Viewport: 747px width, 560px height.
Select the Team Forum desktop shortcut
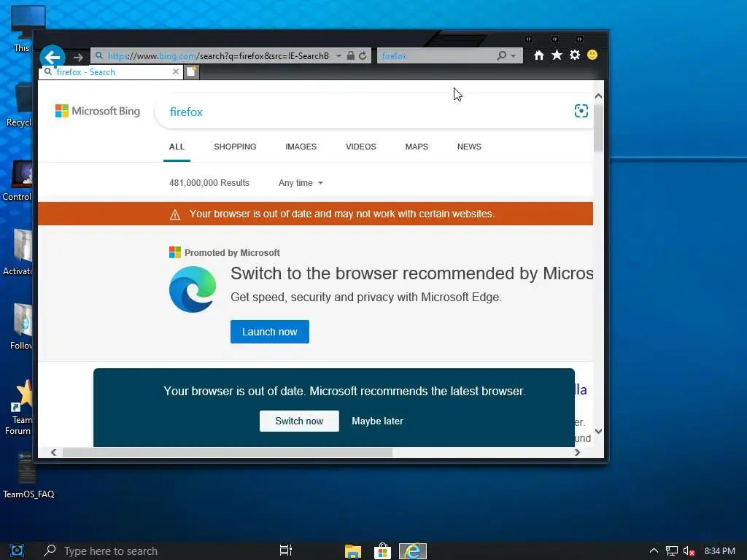[x=19, y=408]
